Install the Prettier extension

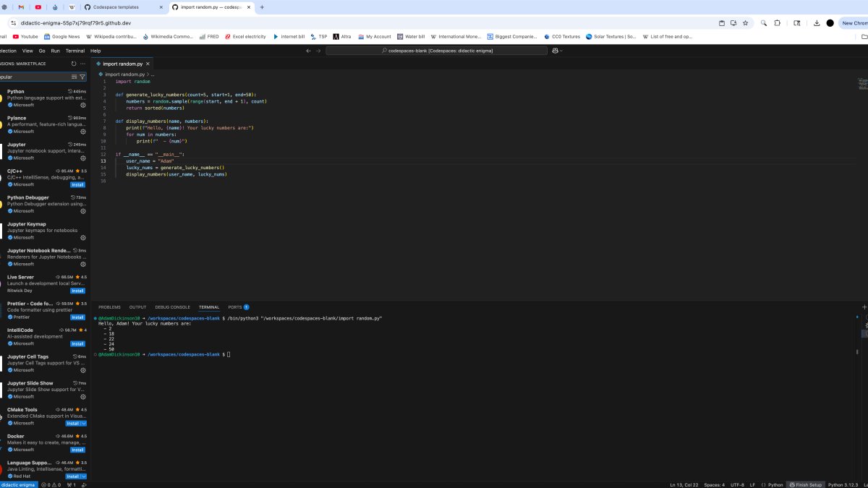[x=77, y=317]
